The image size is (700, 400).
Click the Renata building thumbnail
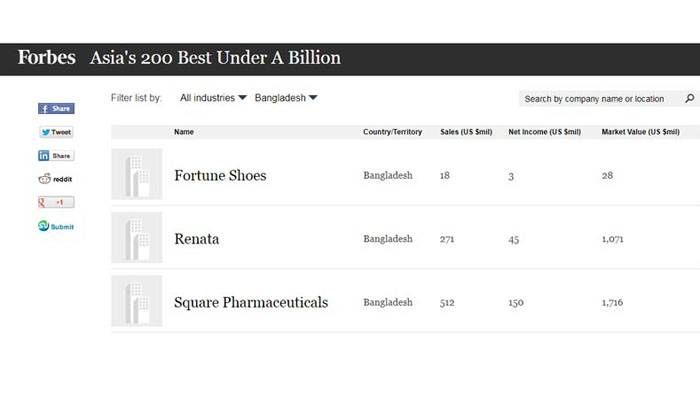[x=137, y=238]
